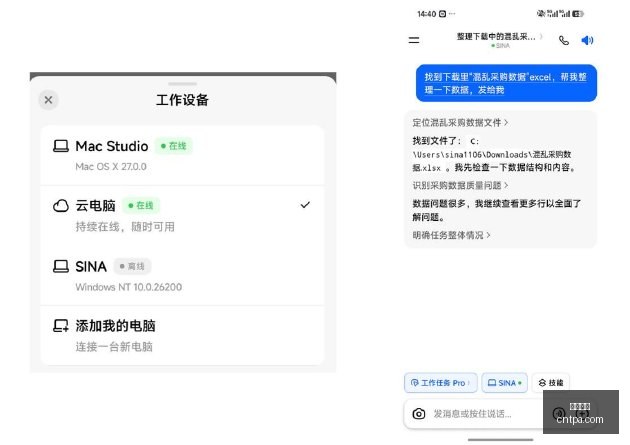Select the 云电脑 cloud computer option
Screen dimensions: 630x445
pos(182,215)
